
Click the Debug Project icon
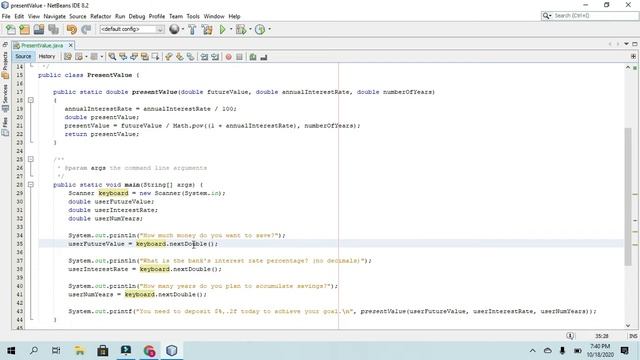[x=241, y=29]
